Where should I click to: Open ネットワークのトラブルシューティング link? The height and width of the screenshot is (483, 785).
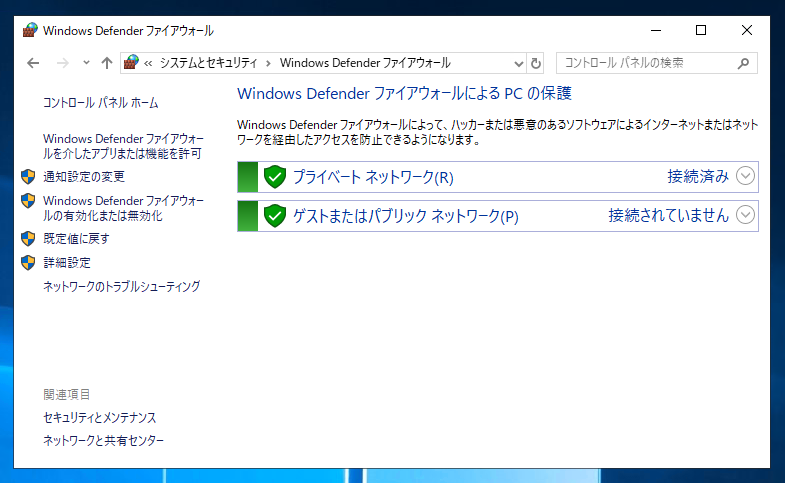tap(122, 286)
